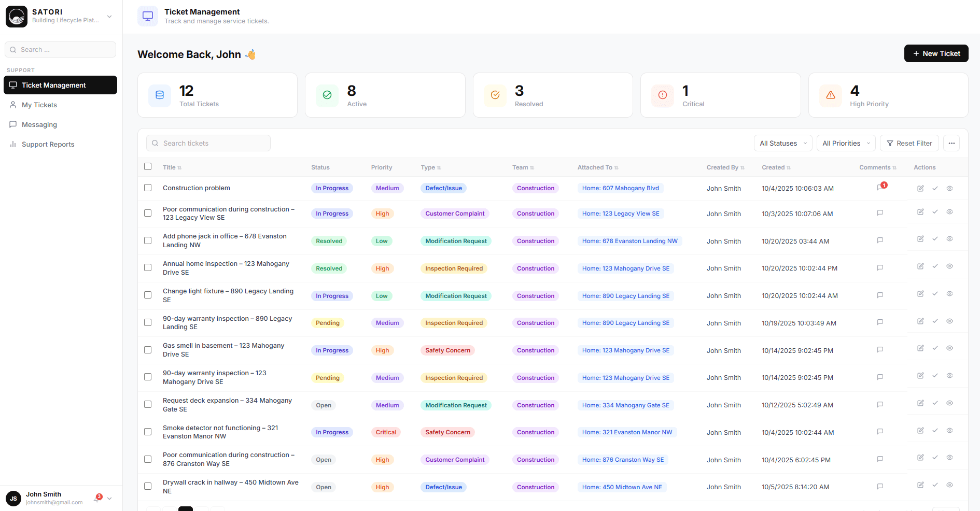The height and width of the screenshot is (511, 980).
Task: Sort tickets by Created By column
Action: click(725, 167)
